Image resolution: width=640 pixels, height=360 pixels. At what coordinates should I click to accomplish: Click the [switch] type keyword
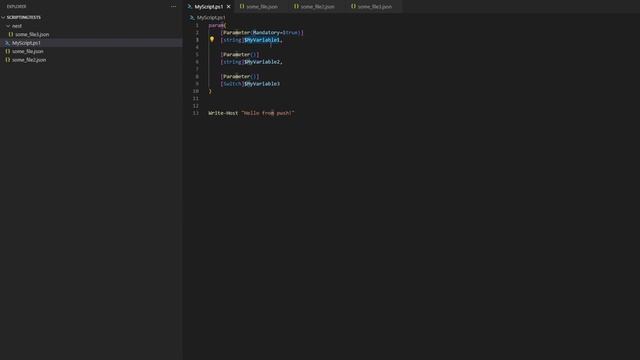pyautogui.click(x=232, y=84)
